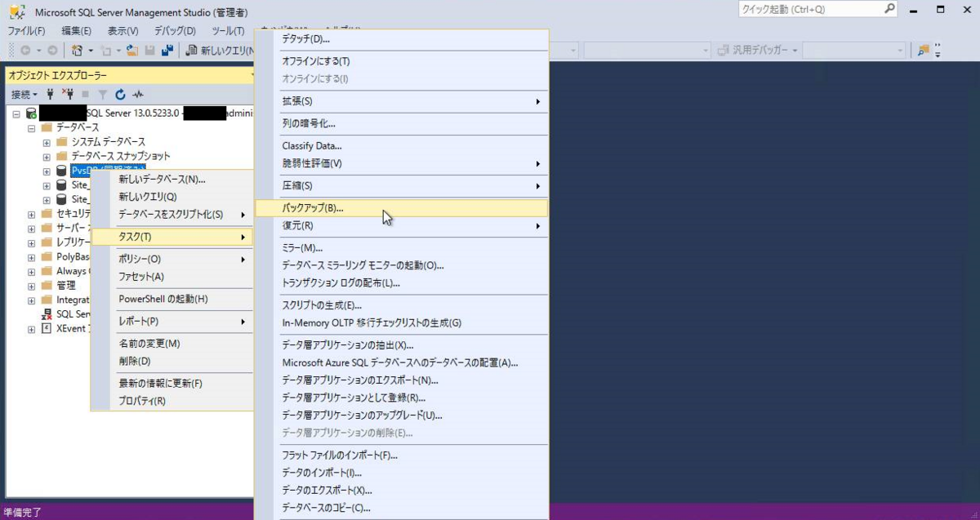Click the New Project toolbar icon
Image resolution: width=980 pixels, height=520 pixels.
(x=76, y=51)
